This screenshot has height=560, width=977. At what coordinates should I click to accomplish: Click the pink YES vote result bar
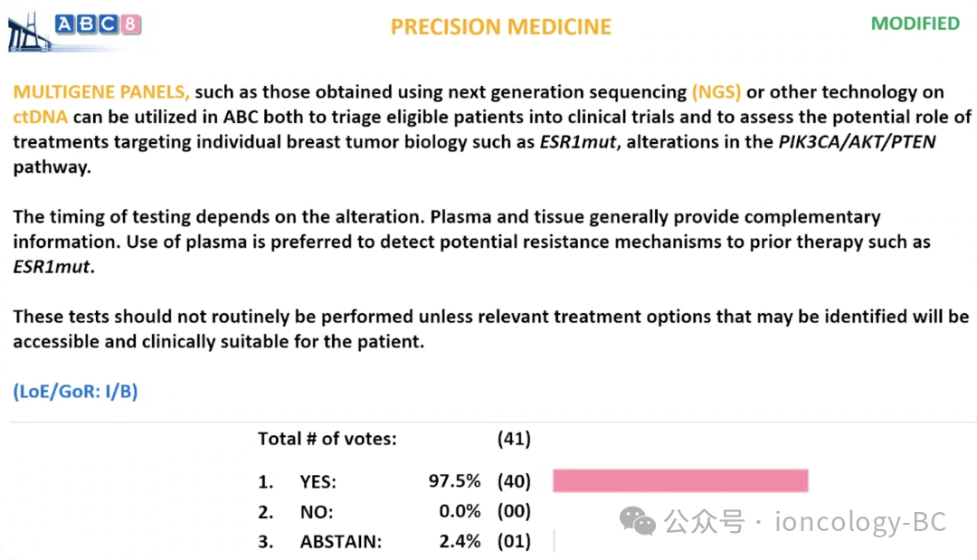679,481
